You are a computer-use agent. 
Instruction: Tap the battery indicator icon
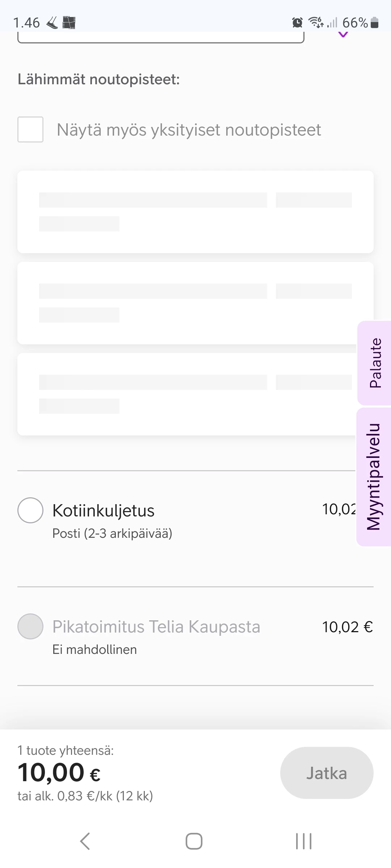click(x=375, y=23)
